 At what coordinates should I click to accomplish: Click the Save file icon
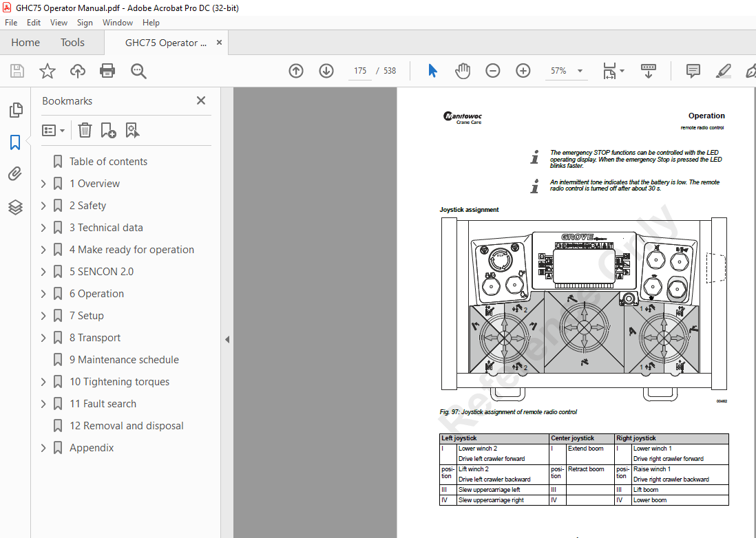(x=17, y=71)
